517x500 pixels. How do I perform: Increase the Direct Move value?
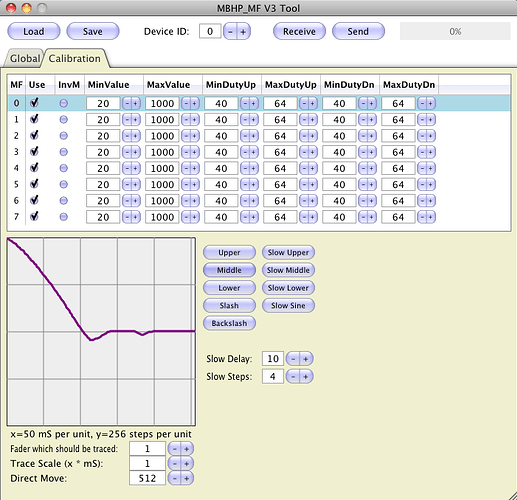coord(187,479)
